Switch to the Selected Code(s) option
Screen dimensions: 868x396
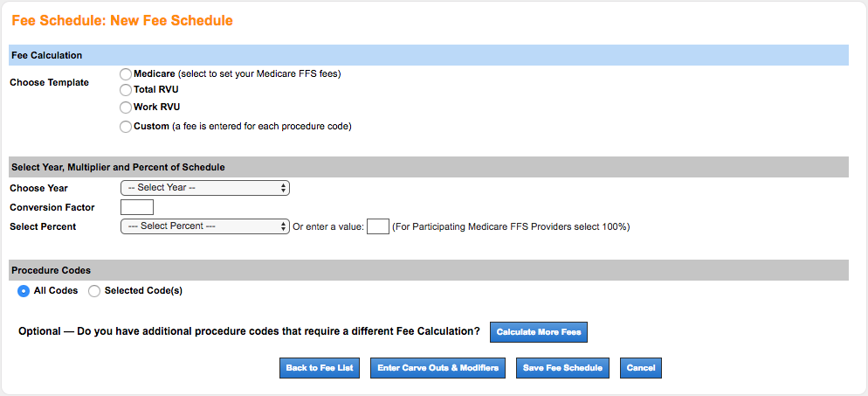94,291
